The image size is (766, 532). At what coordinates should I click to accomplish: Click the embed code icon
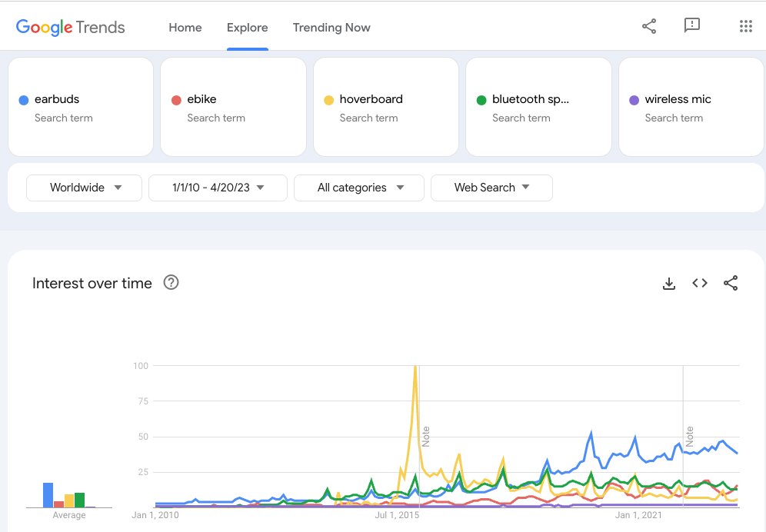tap(700, 283)
